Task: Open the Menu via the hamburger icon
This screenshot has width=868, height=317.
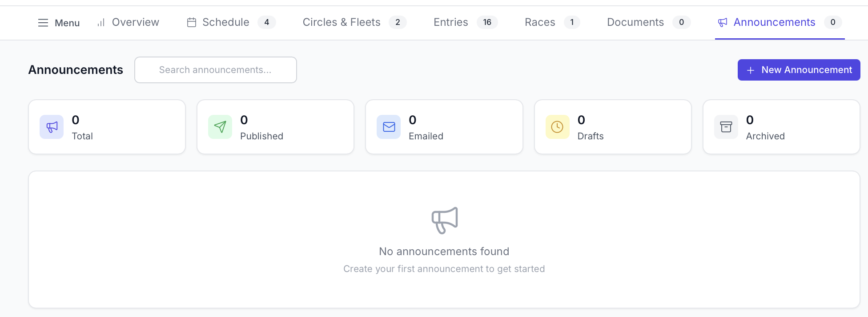Action: [x=43, y=22]
